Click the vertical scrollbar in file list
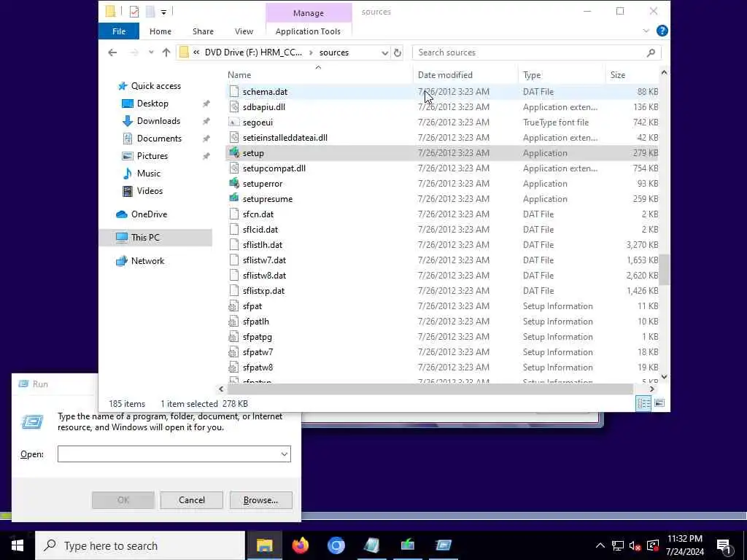Screen dimensions: 747x560 (664, 269)
